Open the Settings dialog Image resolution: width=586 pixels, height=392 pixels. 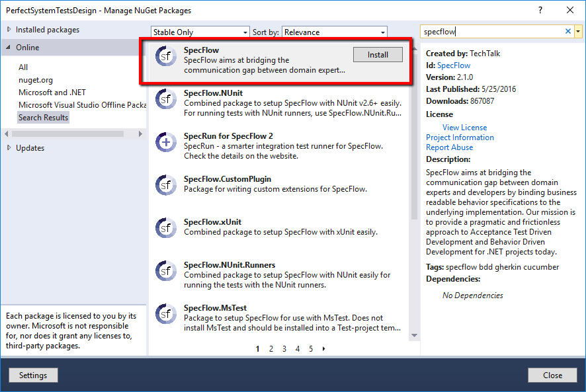coord(33,375)
